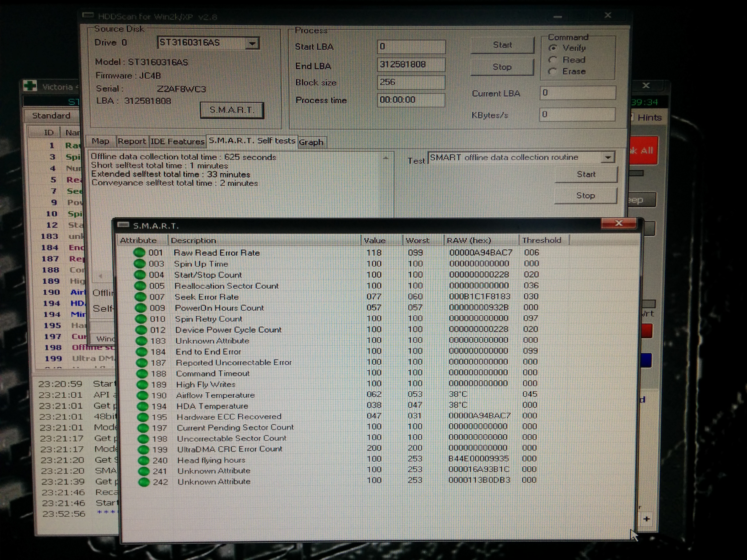Select the Erase command radio button
The height and width of the screenshot is (560, 747).
coord(552,72)
